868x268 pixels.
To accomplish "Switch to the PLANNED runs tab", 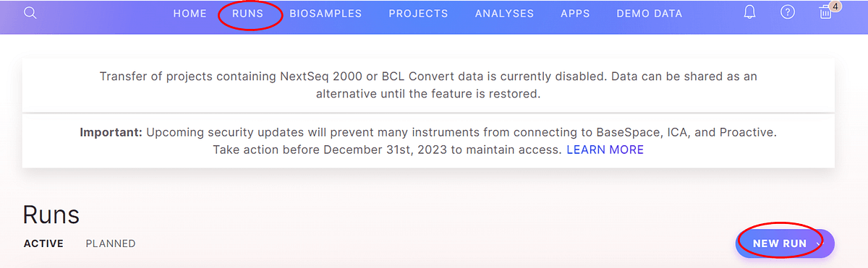I will [x=111, y=243].
